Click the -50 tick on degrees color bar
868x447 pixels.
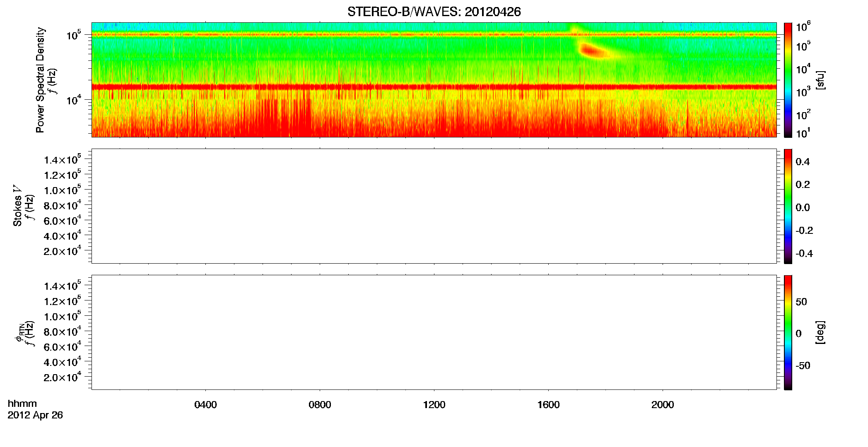803,366
